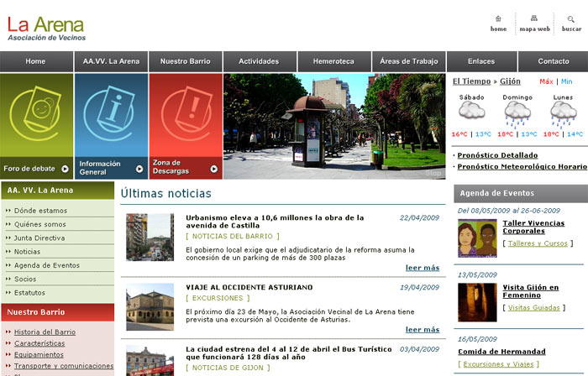
Task: Click the Sábado weather cloud icon
Action: pos(471,113)
